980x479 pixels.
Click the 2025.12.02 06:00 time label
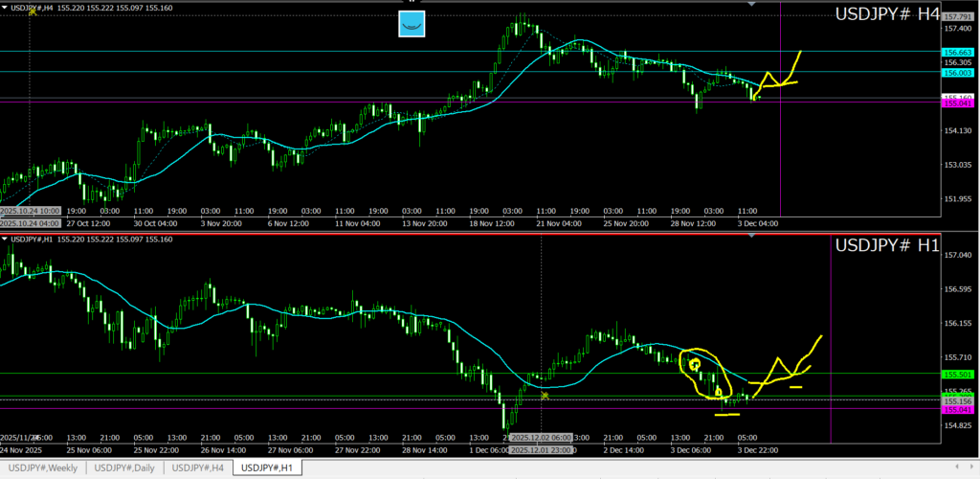coord(542,437)
